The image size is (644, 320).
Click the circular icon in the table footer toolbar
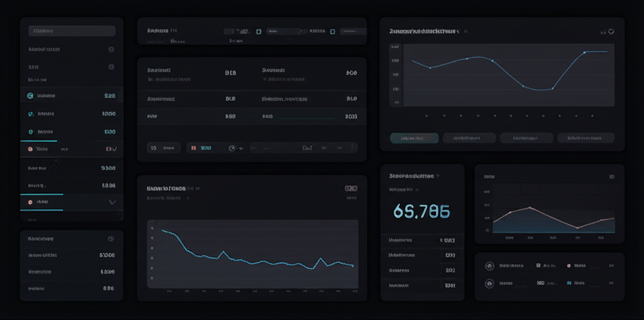232,148
